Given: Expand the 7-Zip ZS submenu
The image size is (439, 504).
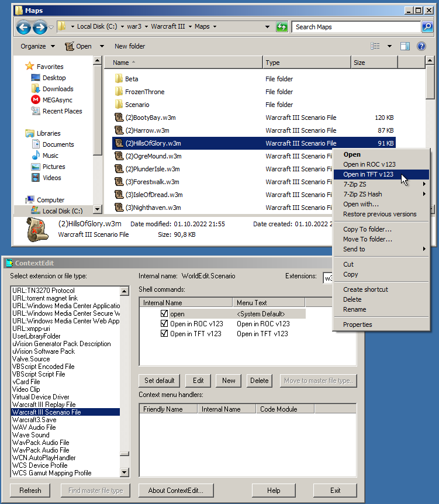Looking at the screenshot, I should 382,184.
